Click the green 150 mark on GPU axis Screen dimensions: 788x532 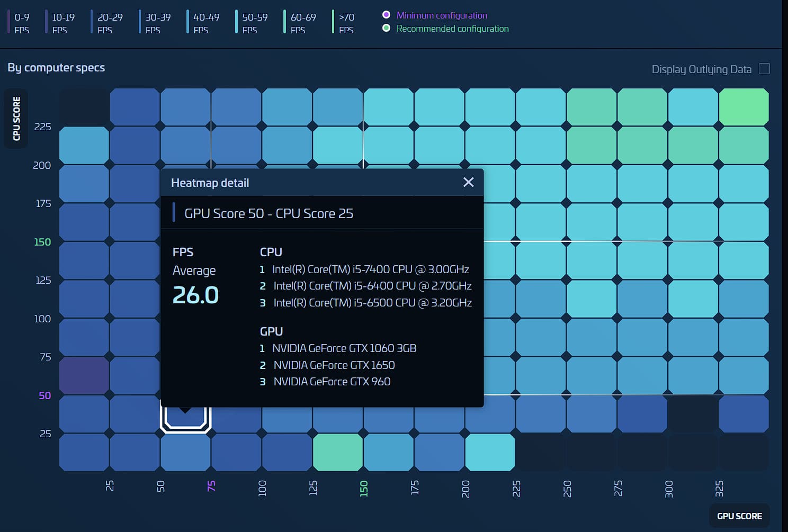point(364,488)
